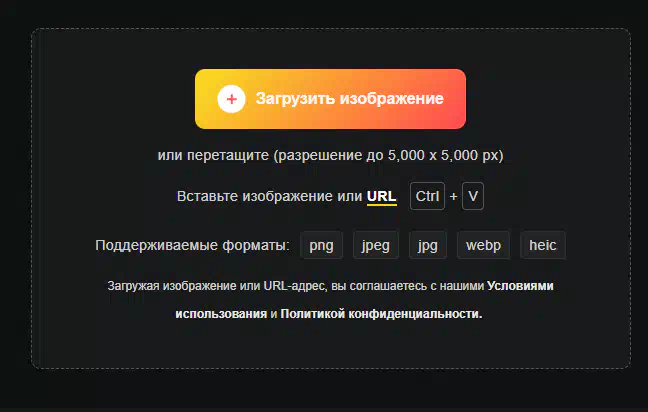Select the jpeg format tag

pos(376,245)
